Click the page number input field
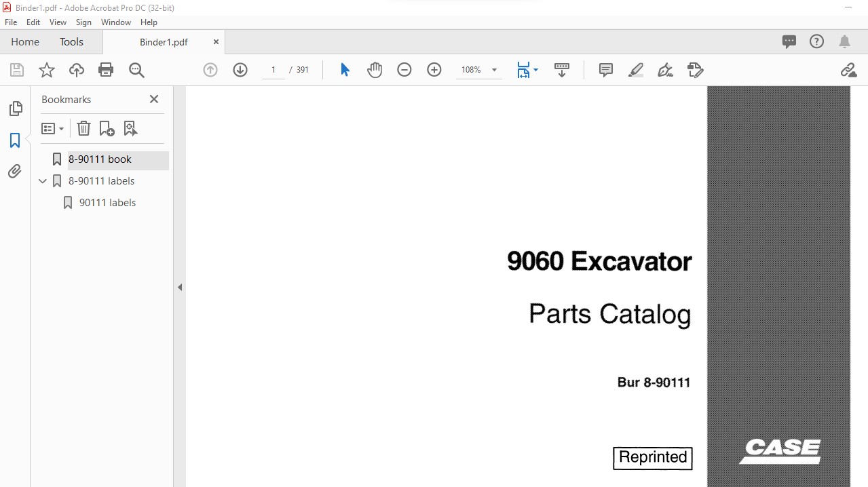 pyautogui.click(x=273, y=70)
